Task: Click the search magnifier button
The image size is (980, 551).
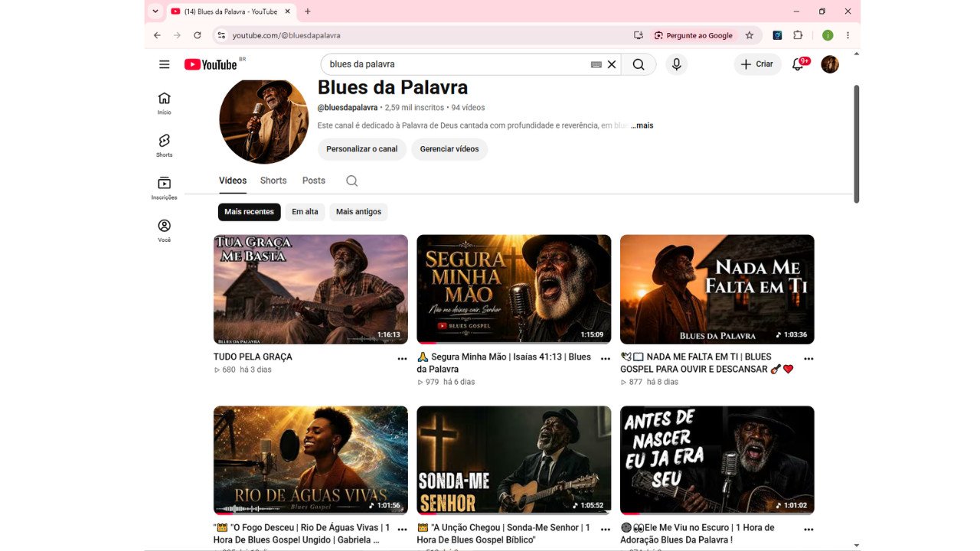Action: click(x=639, y=64)
